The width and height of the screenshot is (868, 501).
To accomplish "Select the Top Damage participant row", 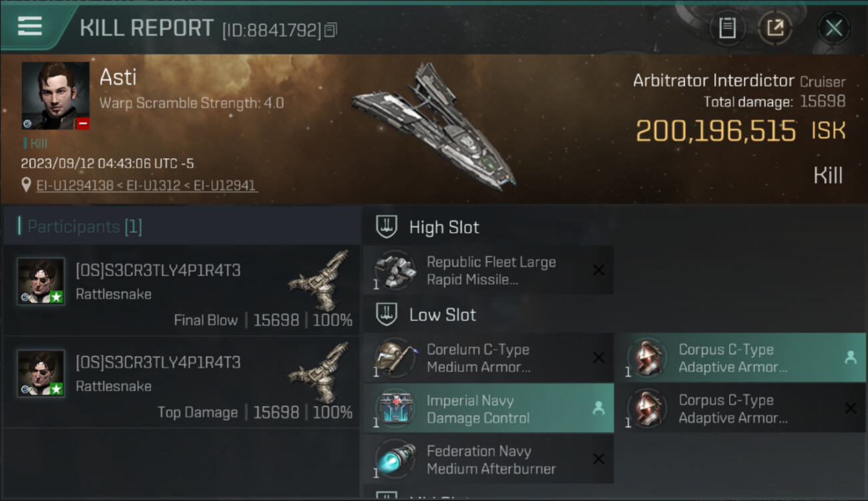I will click(x=182, y=383).
